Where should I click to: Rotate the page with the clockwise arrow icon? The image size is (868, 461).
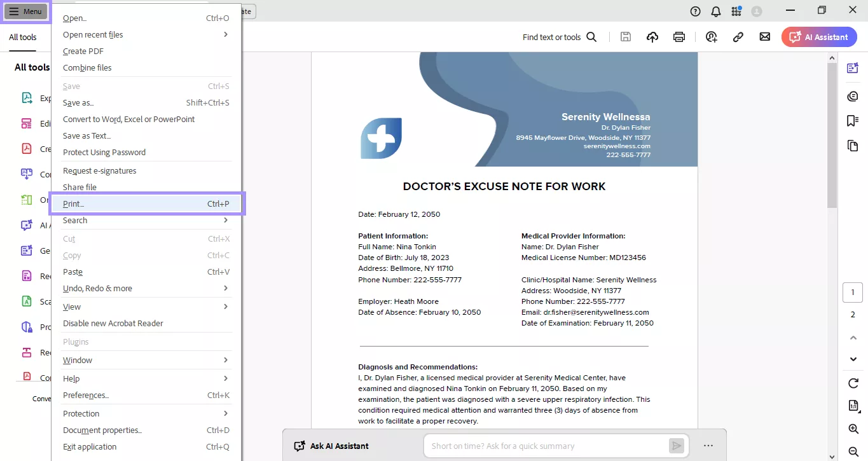tap(853, 383)
